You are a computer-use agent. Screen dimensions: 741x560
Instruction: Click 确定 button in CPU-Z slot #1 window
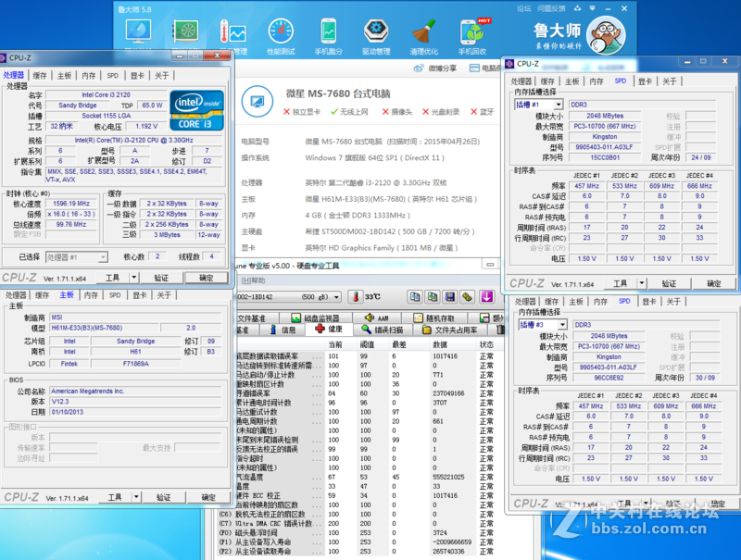pos(713,283)
